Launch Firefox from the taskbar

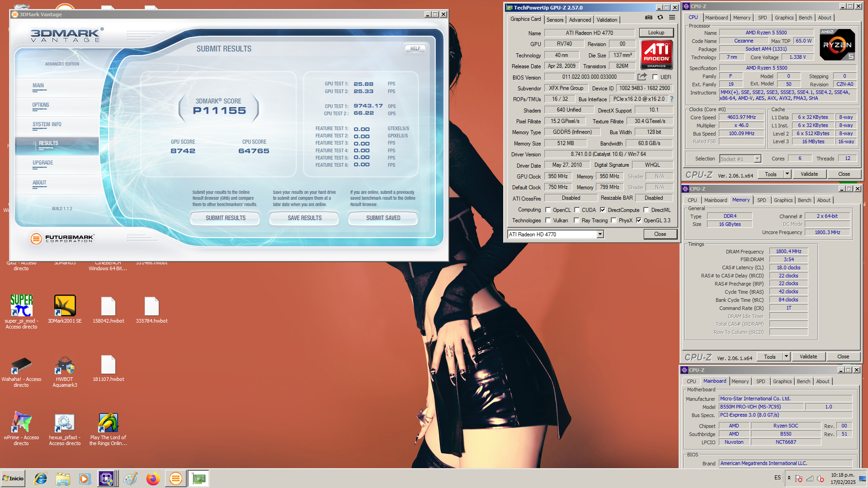[153, 479]
